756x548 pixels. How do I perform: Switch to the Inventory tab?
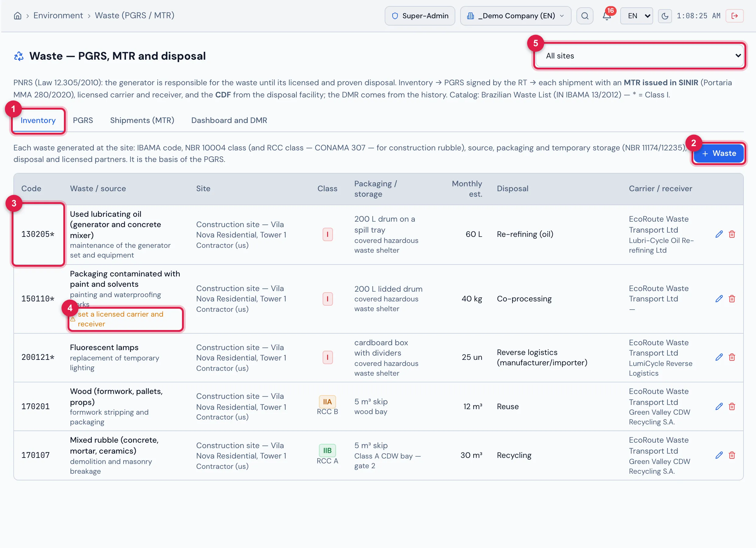coord(38,120)
